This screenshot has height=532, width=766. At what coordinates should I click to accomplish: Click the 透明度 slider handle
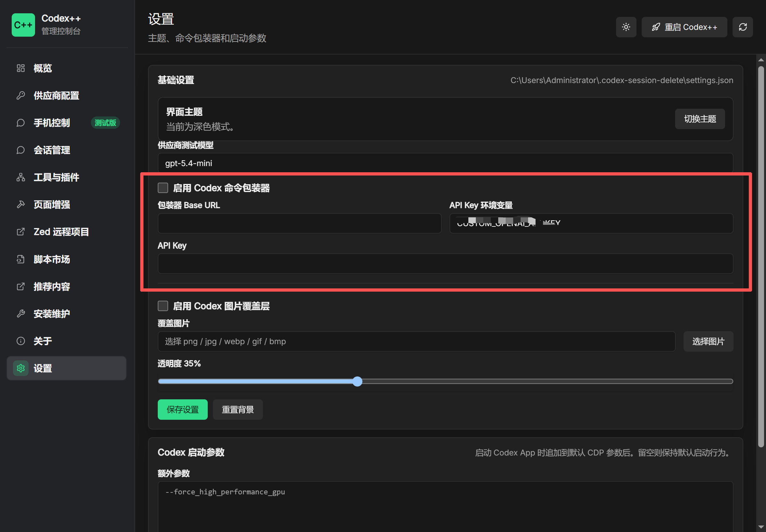click(357, 381)
